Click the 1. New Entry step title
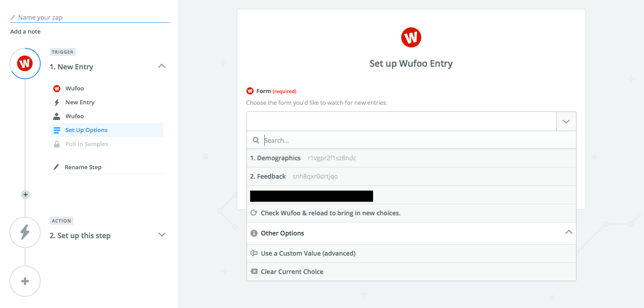Screen dimensions: 644x308 (x=72, y=67)
